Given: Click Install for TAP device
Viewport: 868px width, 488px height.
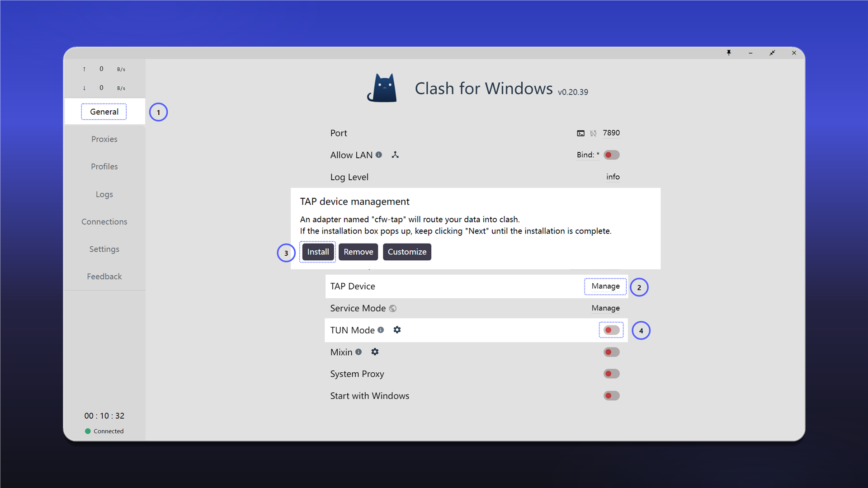Looking at the screenshot, I should tap(318, 252).
